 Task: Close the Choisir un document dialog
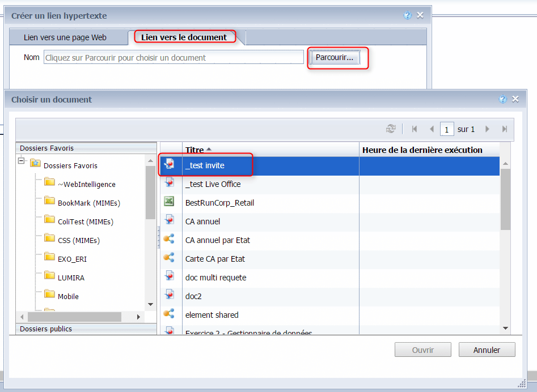[x=515, y=99]
